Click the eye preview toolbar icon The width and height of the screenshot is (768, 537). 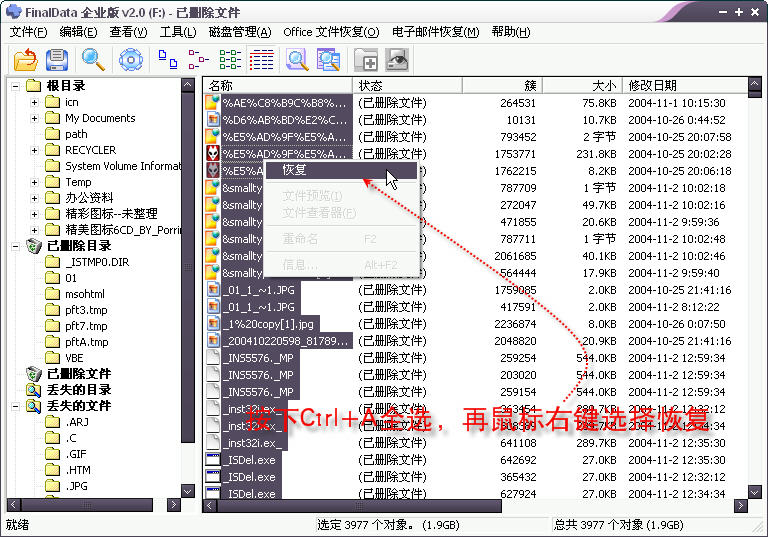click(397, 60)
